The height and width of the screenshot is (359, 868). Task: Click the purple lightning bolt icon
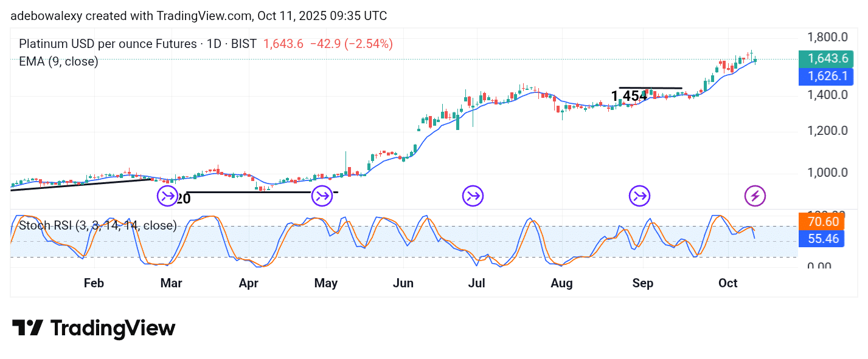click(755, 196)
